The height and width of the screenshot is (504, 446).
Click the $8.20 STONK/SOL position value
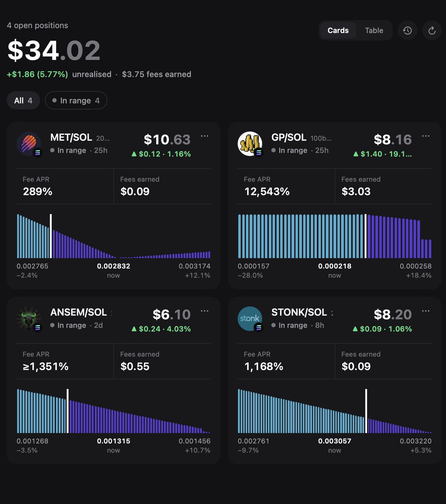(x=393, y=314)
